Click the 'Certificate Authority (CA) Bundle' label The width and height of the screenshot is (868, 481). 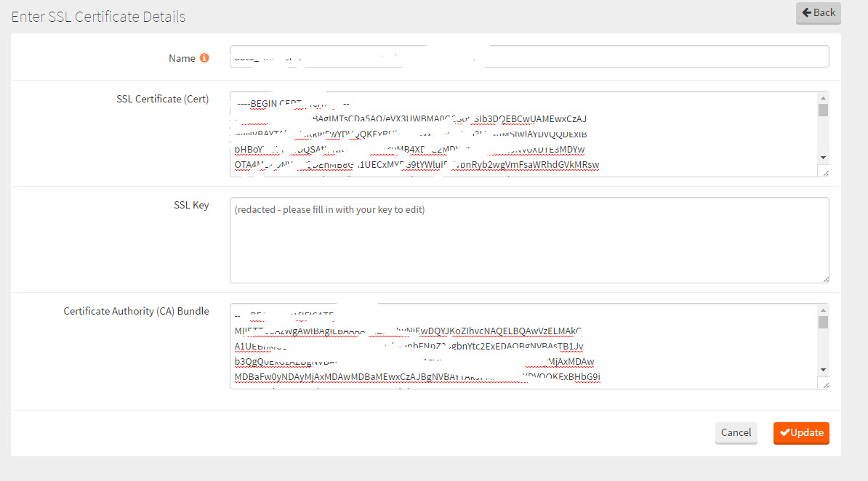(x=136, y=311)
